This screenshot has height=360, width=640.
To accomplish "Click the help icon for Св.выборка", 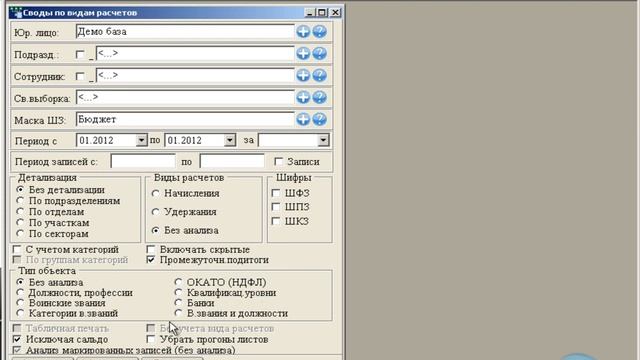I will tap(320, 97).
